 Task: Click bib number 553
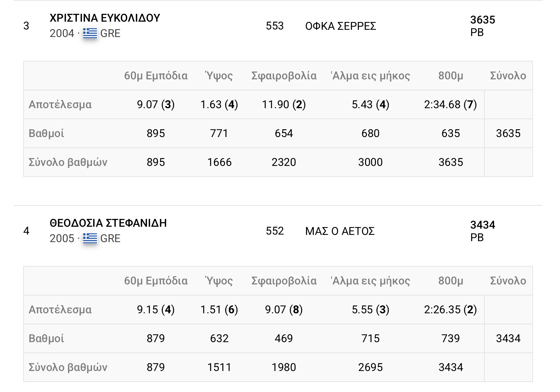[275, 26]
